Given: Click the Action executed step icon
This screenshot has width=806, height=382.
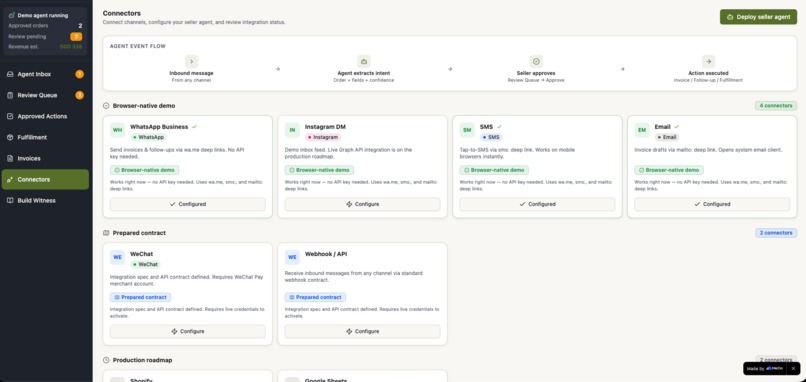Looking at the screenshot, I should [708, 62].
